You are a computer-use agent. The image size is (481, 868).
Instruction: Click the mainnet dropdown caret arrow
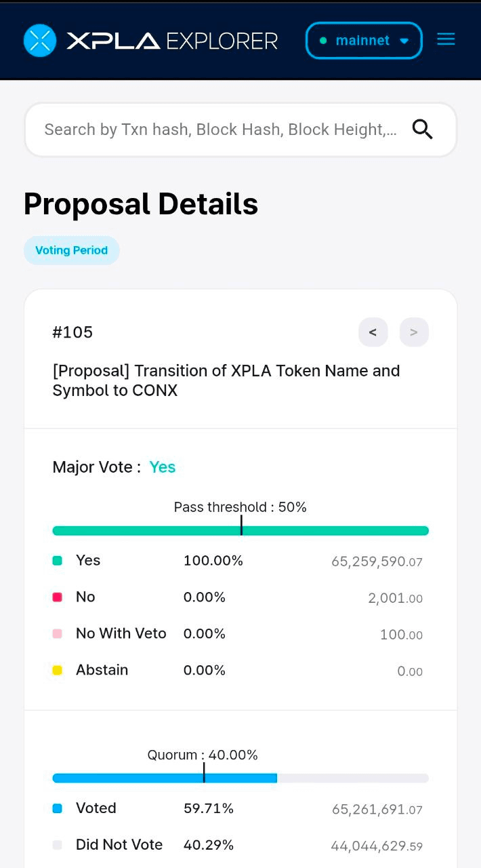coord(404,41)
